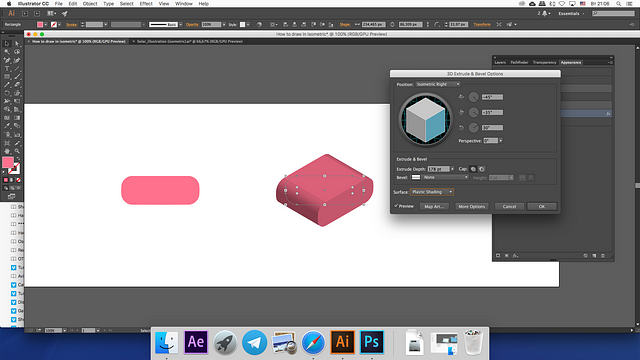Screen dimensions: 640x360
Task: Select the Selection tool arrow
Action: pos(7,44)
